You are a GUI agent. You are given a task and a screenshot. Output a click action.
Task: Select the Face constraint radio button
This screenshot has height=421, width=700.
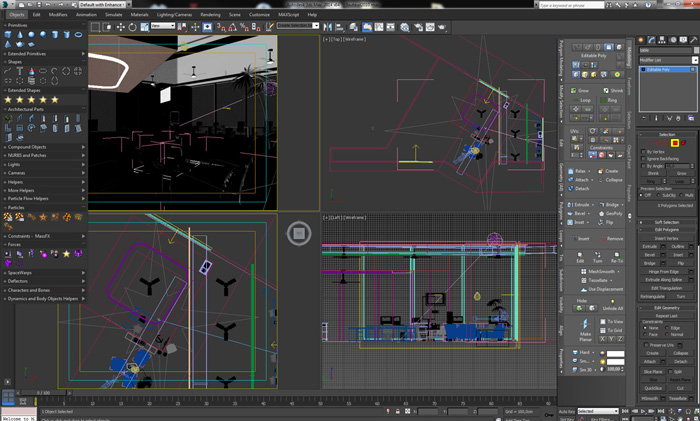coord(646,334)
